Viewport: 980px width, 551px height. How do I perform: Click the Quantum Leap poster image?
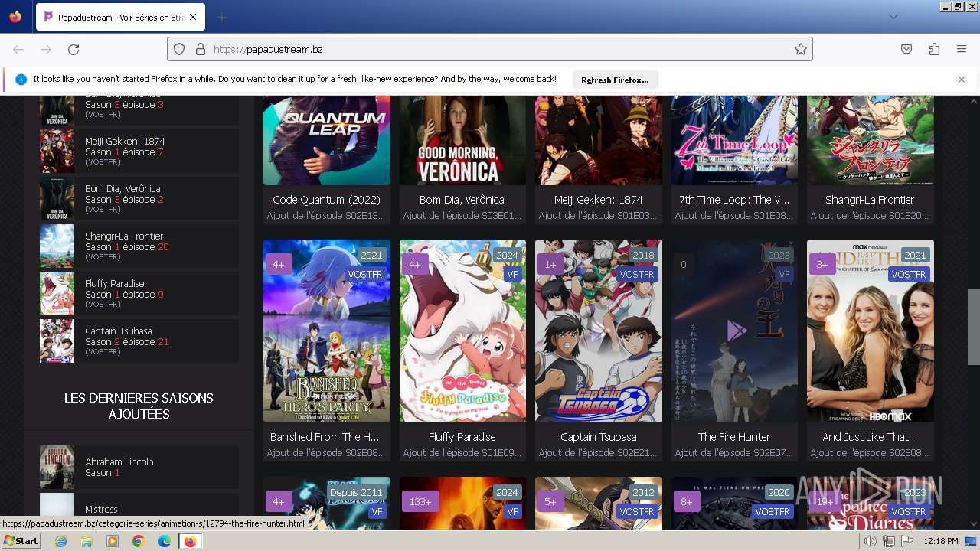327,140
